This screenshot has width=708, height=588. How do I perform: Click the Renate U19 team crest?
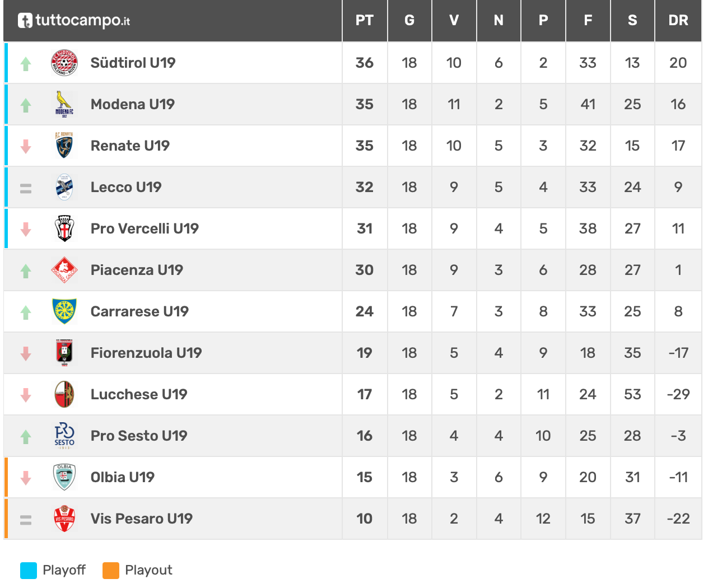coord(64,146)
